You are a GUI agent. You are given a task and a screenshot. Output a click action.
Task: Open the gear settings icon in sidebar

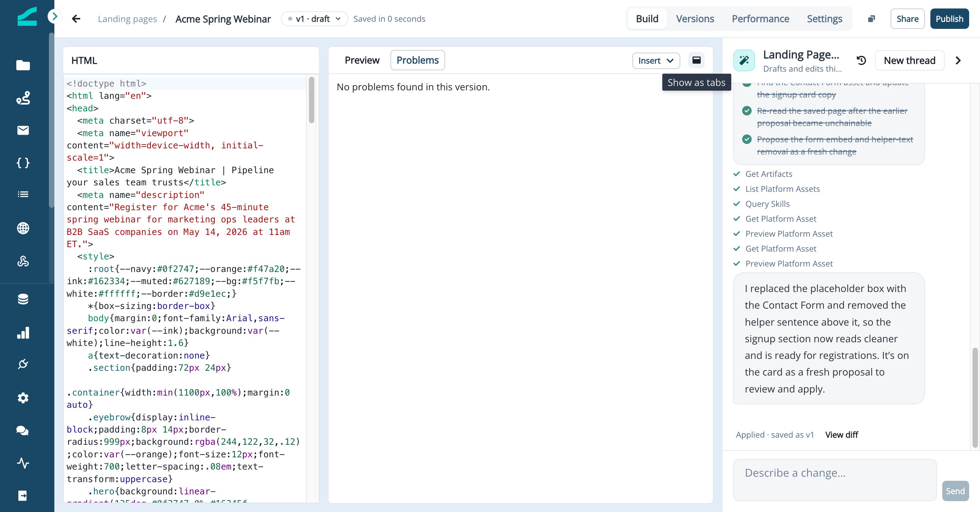coord(23,398)
